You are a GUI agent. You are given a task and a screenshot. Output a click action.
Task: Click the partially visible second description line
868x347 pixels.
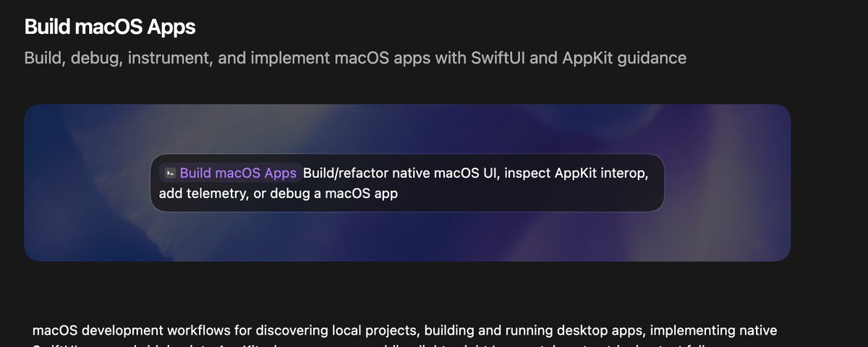405,345
